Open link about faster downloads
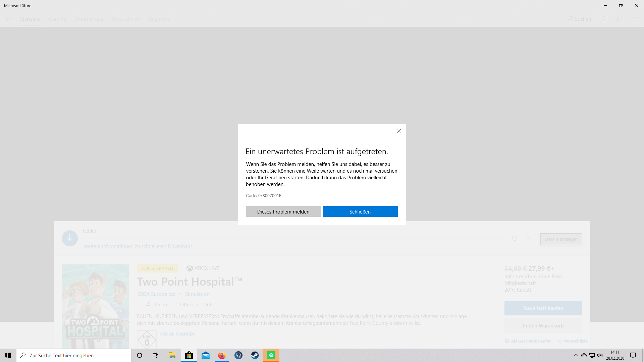This screenshot has width=644, height=362. [x=138, y=246]
